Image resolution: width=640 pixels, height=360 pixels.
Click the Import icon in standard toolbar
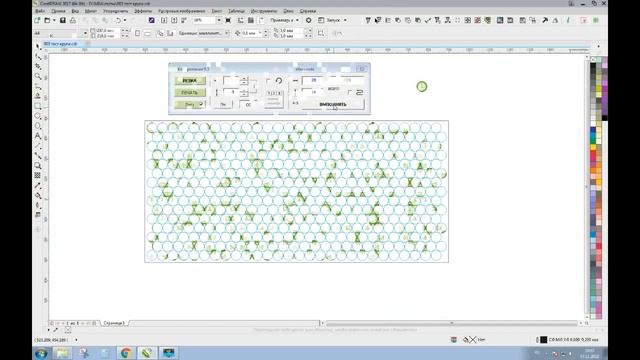(x=164, y=20)
